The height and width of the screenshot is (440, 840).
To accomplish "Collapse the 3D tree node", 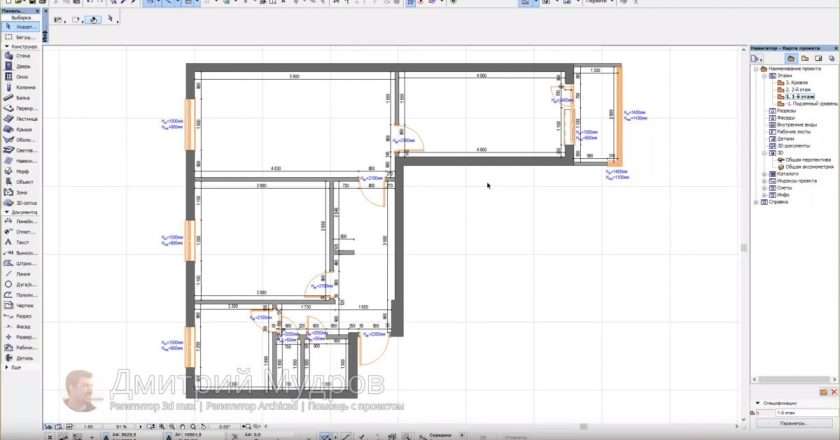I will point(764,153).
